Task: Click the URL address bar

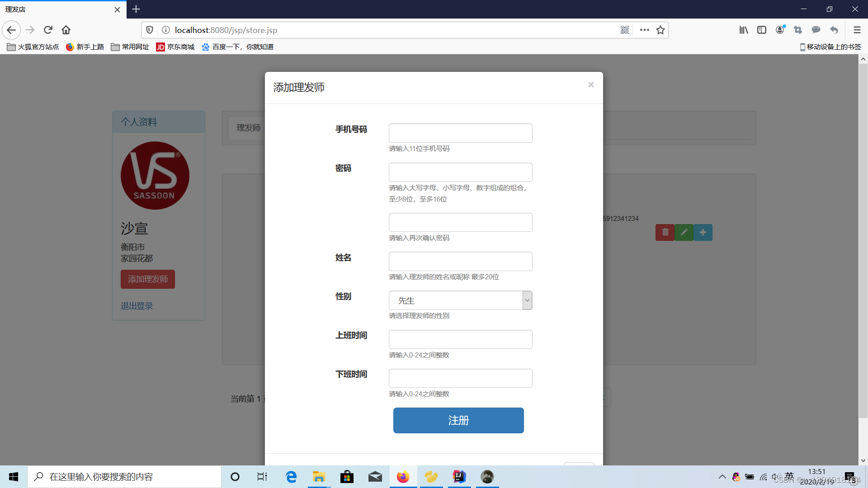Action: tap(393, 30)
